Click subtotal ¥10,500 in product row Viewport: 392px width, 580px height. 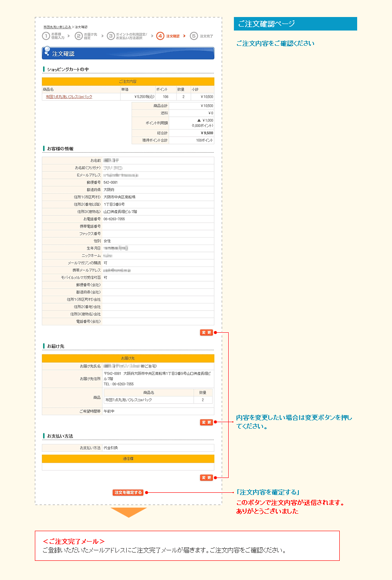[x=207, y=97]
